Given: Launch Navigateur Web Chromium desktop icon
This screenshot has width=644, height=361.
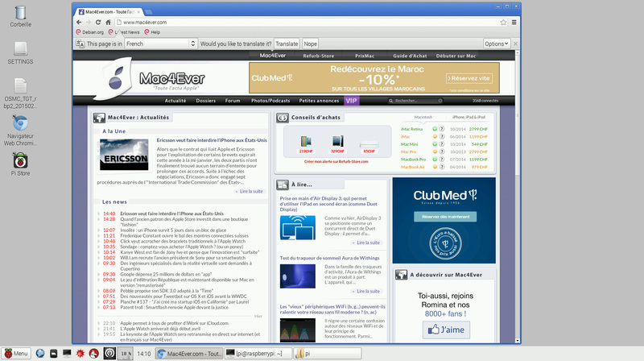Looking at the screenshot, I should [x=20, y=131].
